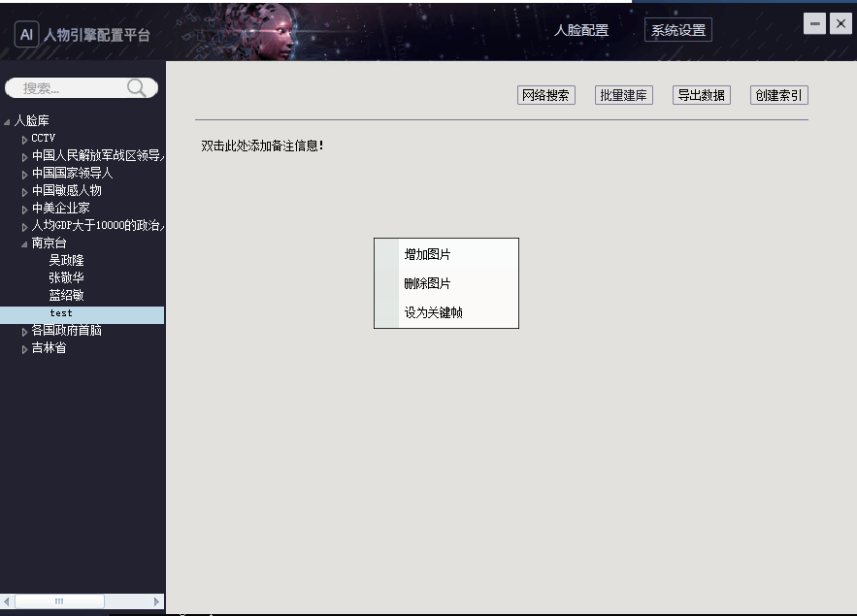Click the search magnifier icon
Screen dimensions: 857x616
pos(136,88)
